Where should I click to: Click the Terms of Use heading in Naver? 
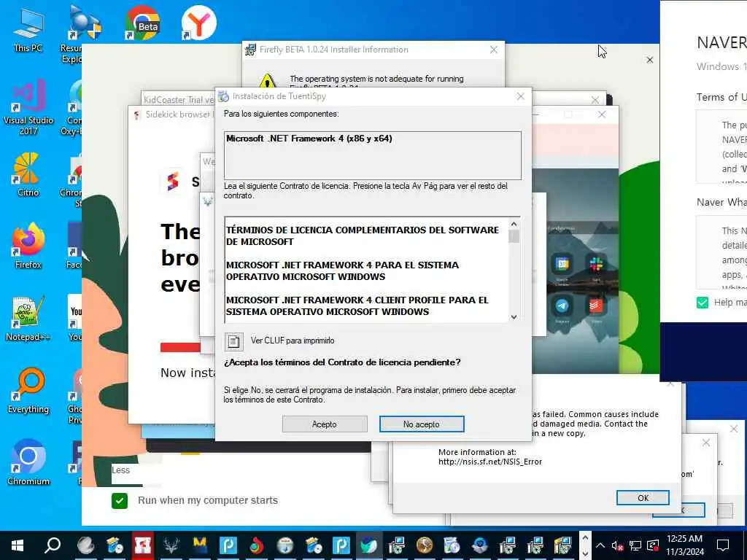click(x=721, y=97)
